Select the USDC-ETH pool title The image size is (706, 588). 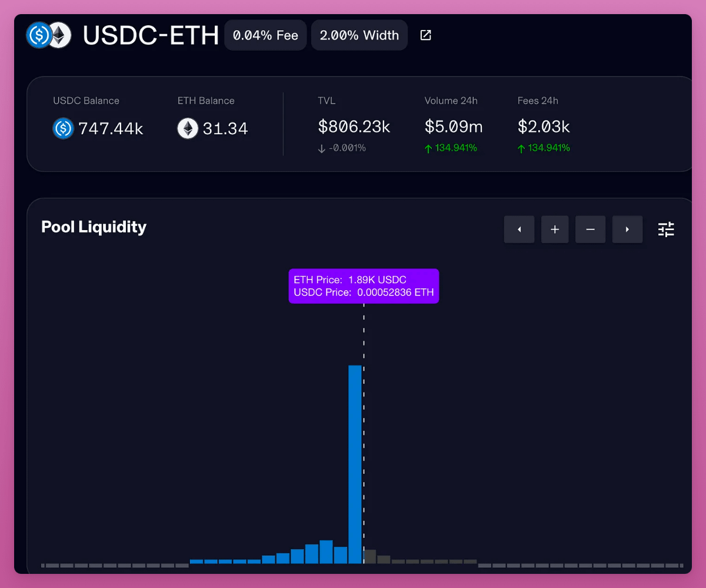151,35
